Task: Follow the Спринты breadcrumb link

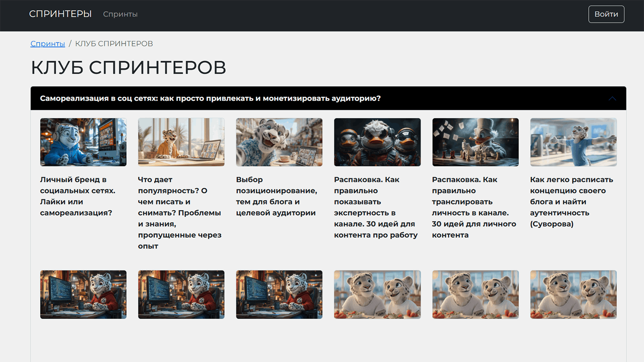Action: point(48,43)
